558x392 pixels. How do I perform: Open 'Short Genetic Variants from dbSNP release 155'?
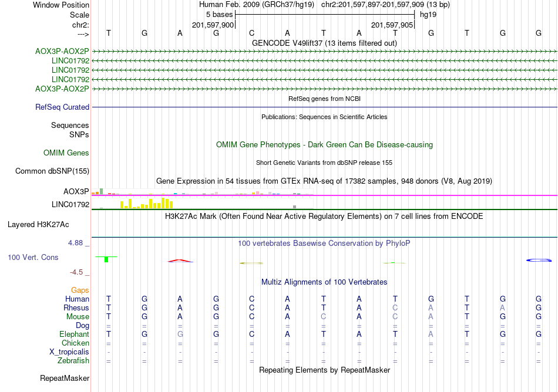click(x=324, y=163)
